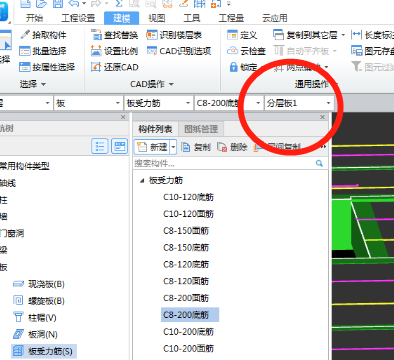
Task: Open the 工程设置 ribbon tab
Action: (78, 18)
